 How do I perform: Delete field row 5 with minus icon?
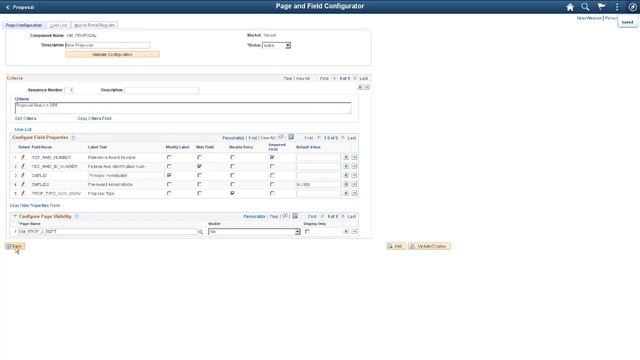354,193
